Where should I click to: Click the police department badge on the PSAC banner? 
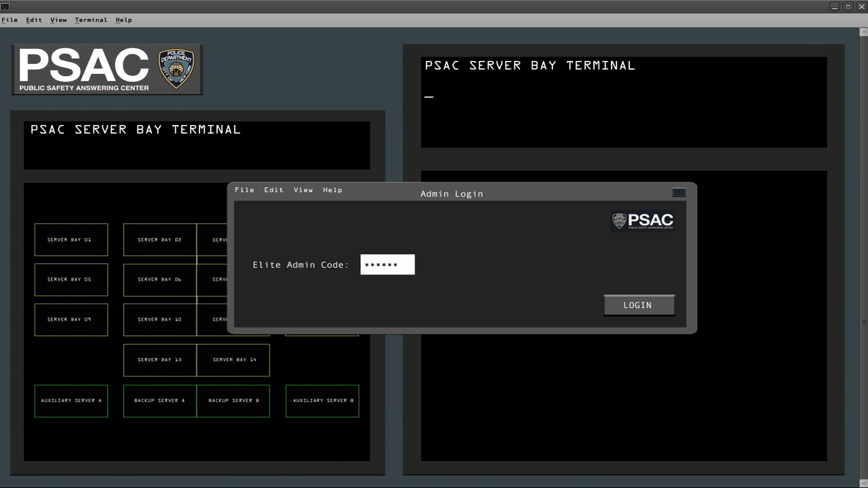(x=176, y=68)
